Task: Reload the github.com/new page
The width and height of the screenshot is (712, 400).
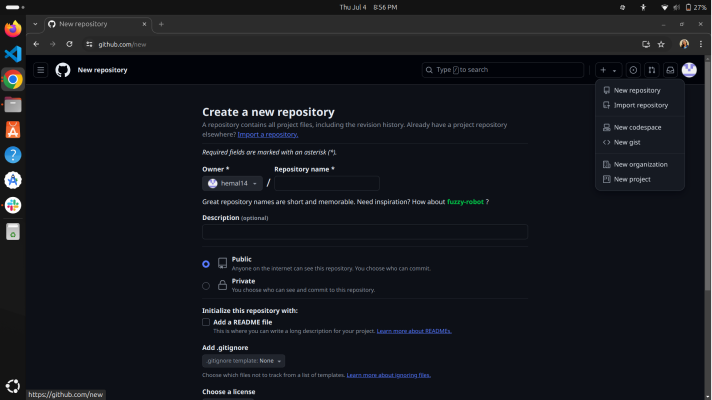Action: click(69, 44)
